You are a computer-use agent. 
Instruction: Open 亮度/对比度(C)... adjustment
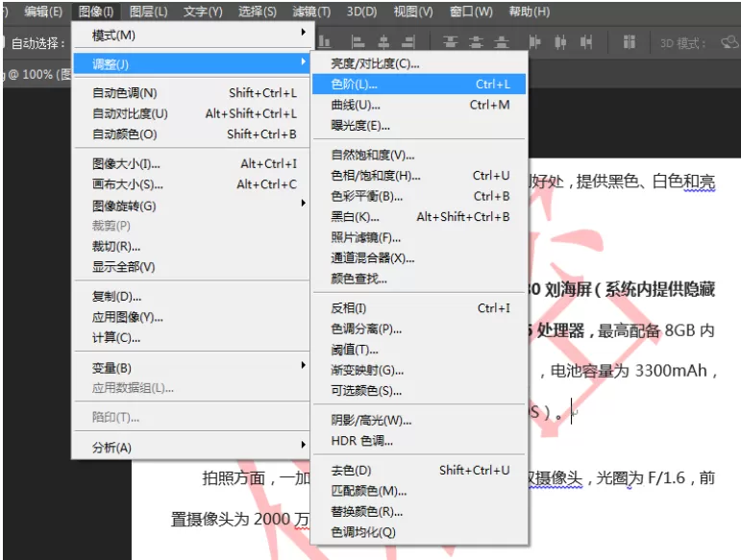[419, 63]
